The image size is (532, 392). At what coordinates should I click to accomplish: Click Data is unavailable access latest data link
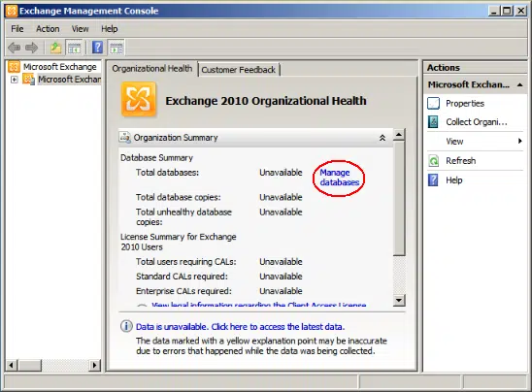pyautogui.click(x=240, y=327)
